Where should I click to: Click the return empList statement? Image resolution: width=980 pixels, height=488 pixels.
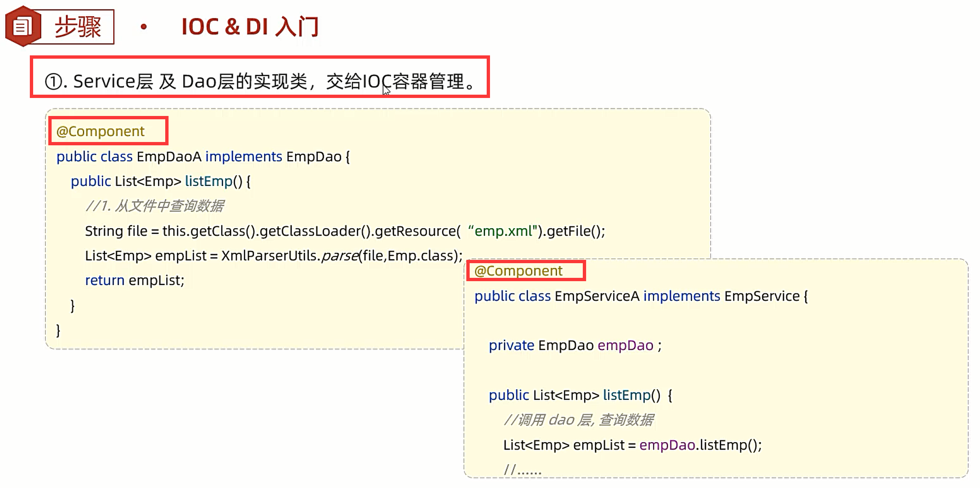[x=134, y=280]
